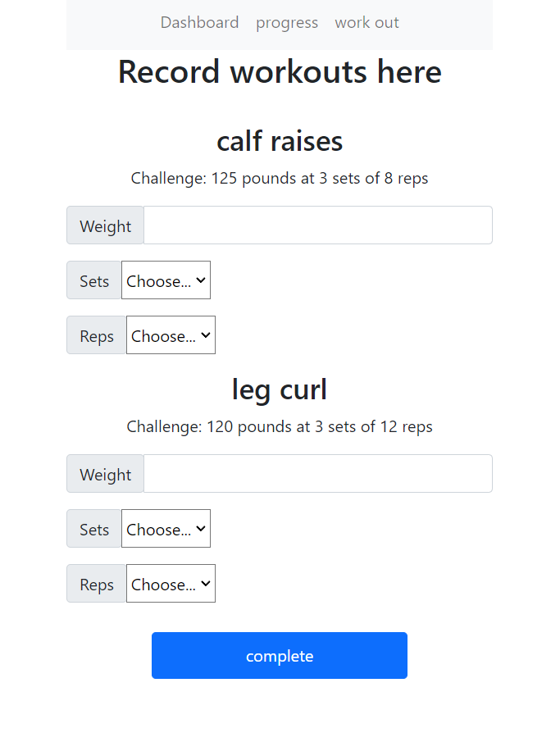Screen dimensions: 560x751
Task: Click the Sets label under calf raises
Action: (x=94, y=280)
